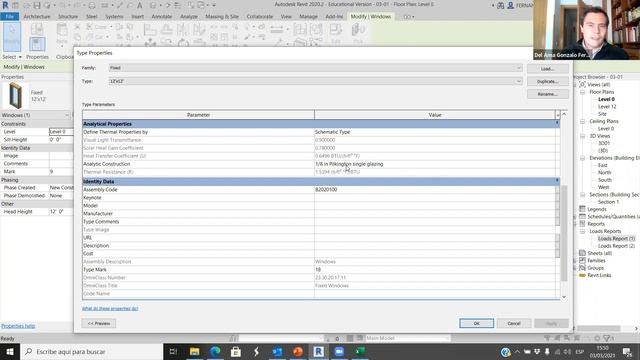Click the Fixed window type thumbnail in Properties palette

pos(15,95)
